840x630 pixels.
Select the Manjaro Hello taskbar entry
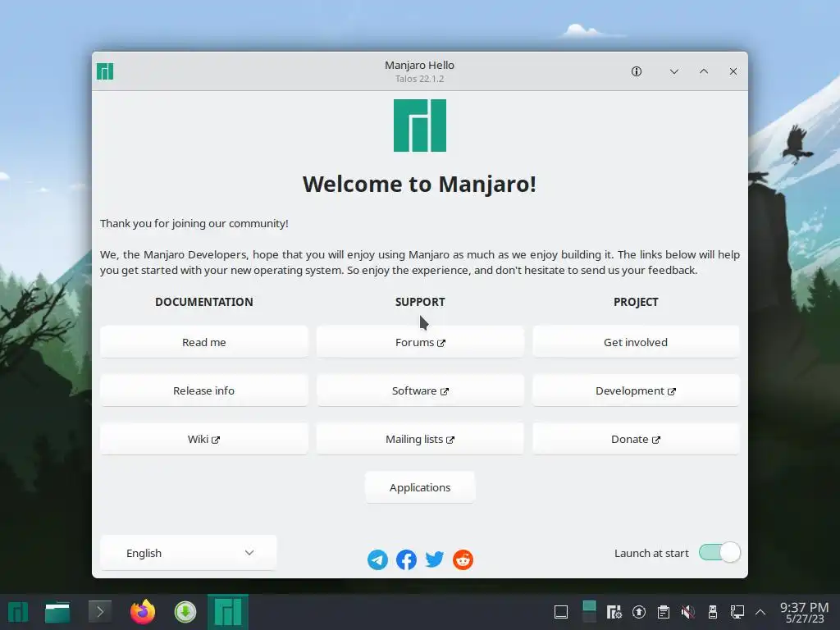coord(228,612)
